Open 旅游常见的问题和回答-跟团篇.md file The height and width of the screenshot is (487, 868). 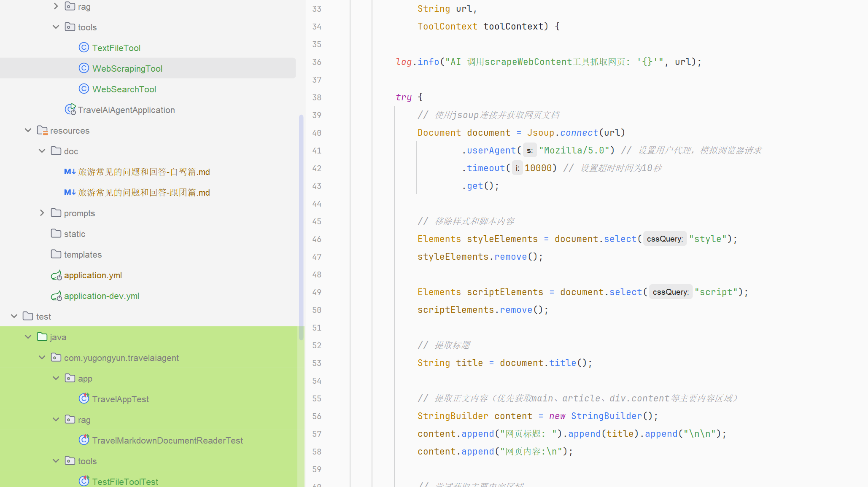143,192
